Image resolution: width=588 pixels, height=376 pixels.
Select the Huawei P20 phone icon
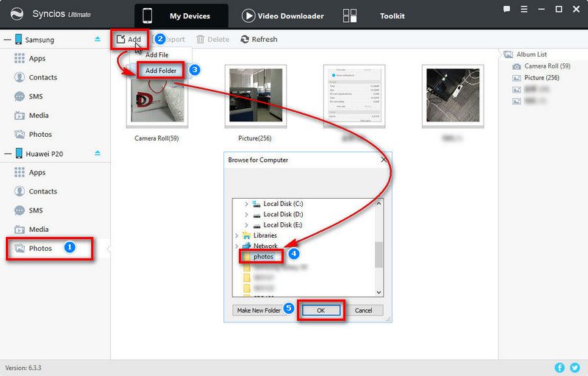[19, 153]
